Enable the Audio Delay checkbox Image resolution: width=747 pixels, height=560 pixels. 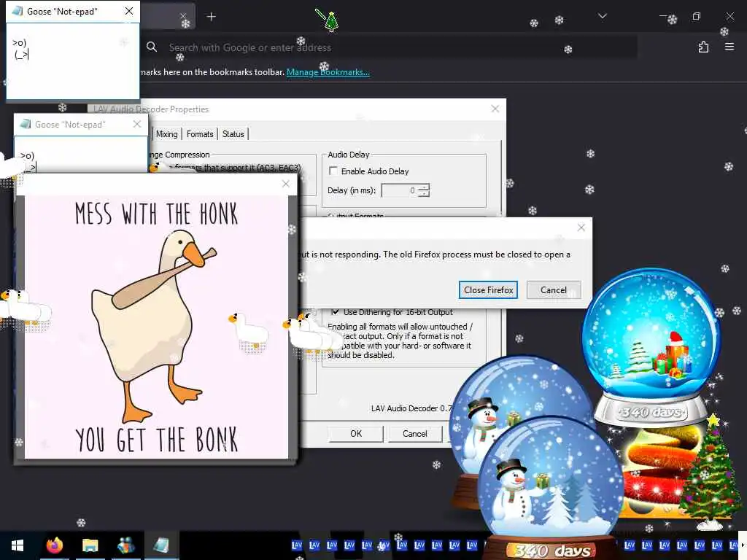[333, 171]
